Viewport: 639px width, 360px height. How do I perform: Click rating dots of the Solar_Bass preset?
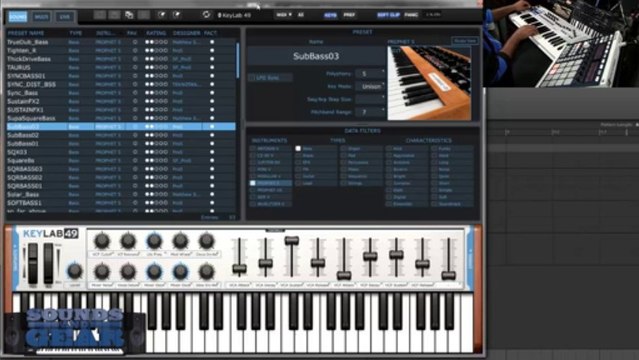156,194
